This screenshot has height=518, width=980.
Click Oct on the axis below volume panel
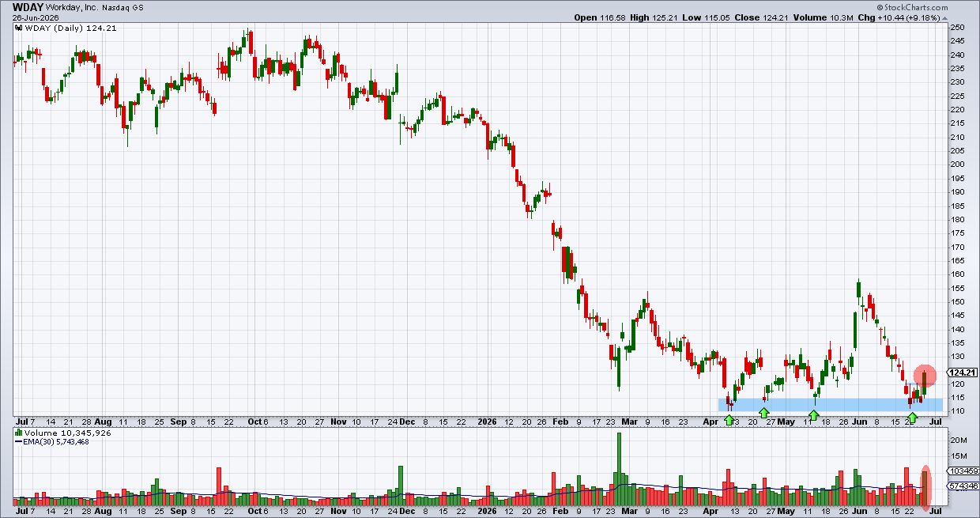click(256, 512)
